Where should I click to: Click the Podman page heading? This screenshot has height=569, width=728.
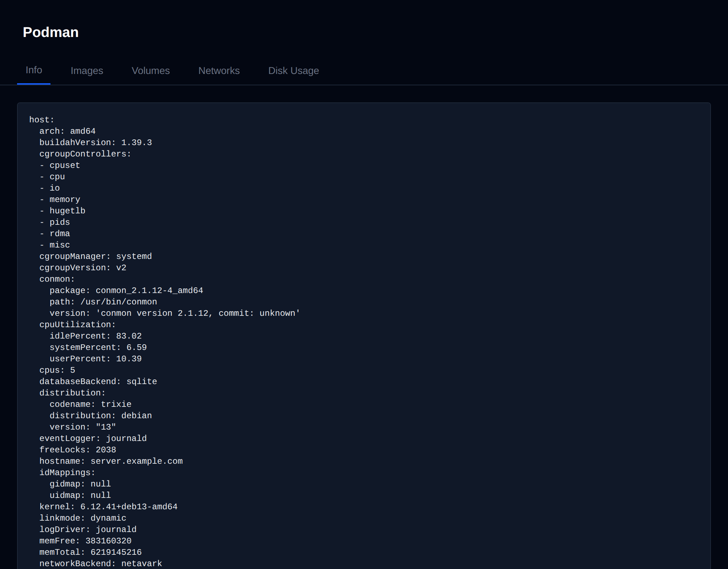(x=51, y=32)
